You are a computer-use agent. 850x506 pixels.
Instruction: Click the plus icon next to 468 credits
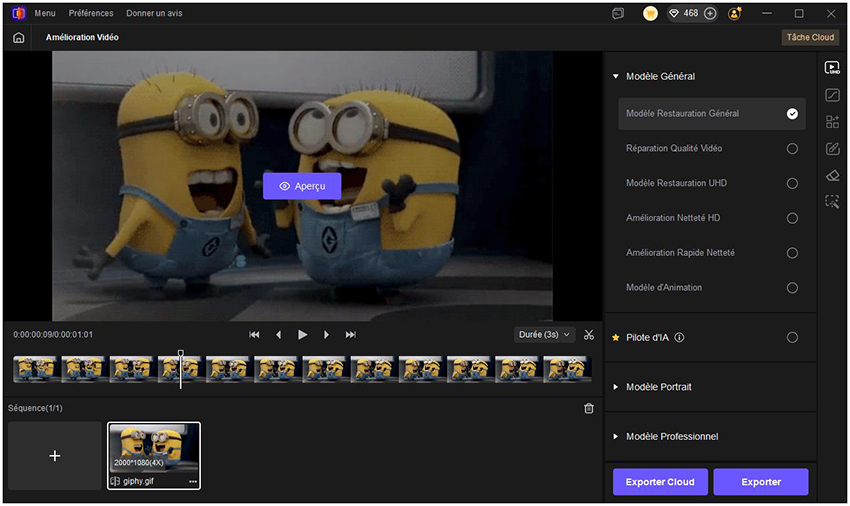pos(710,14)
